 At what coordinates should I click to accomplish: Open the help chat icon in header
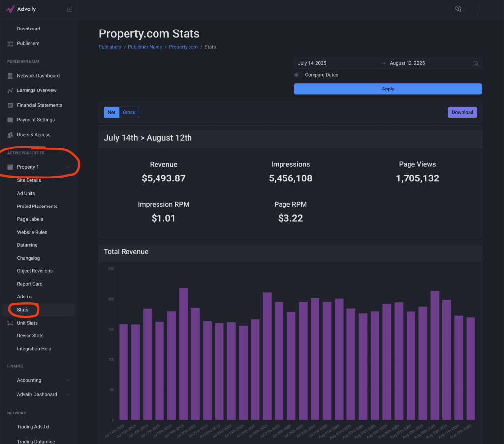(458, 9)
